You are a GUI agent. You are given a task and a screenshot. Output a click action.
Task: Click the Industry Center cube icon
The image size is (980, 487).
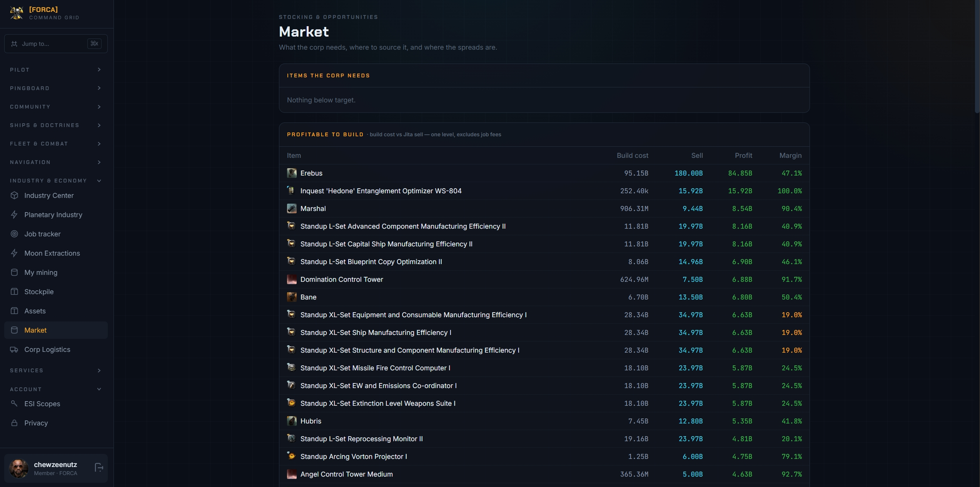(x=14, y=195)
